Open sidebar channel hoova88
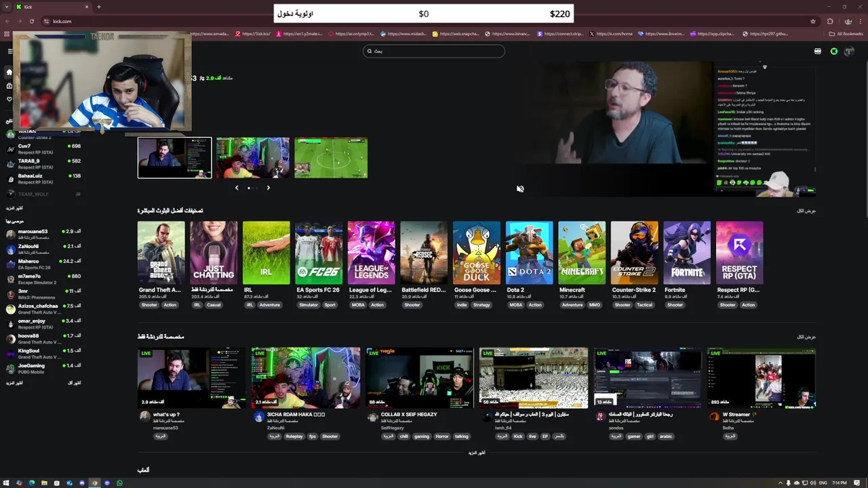The width and height of the screenshot is (868, 488). pos(43,338)
